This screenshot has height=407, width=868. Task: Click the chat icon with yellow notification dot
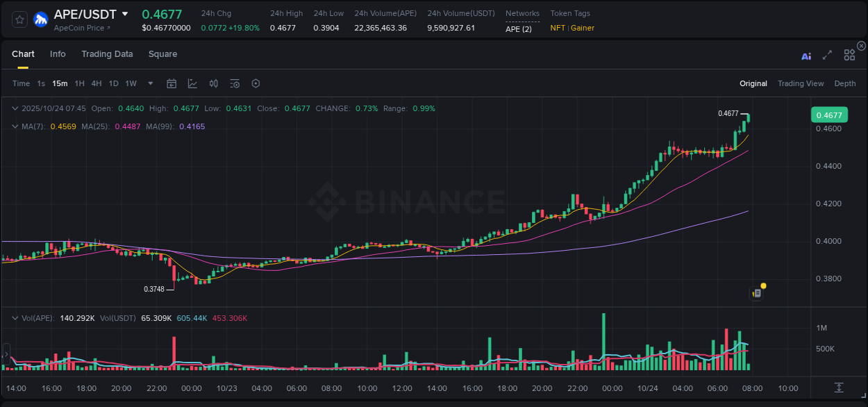click(x=757, y=292)
